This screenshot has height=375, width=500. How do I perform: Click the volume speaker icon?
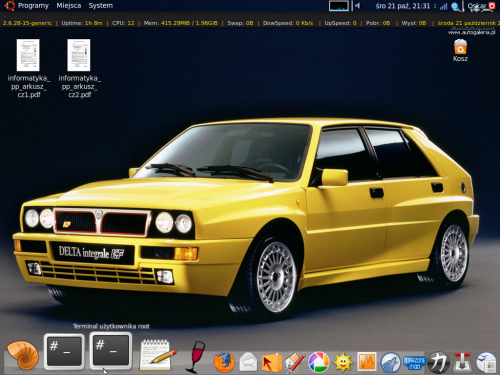357,6
